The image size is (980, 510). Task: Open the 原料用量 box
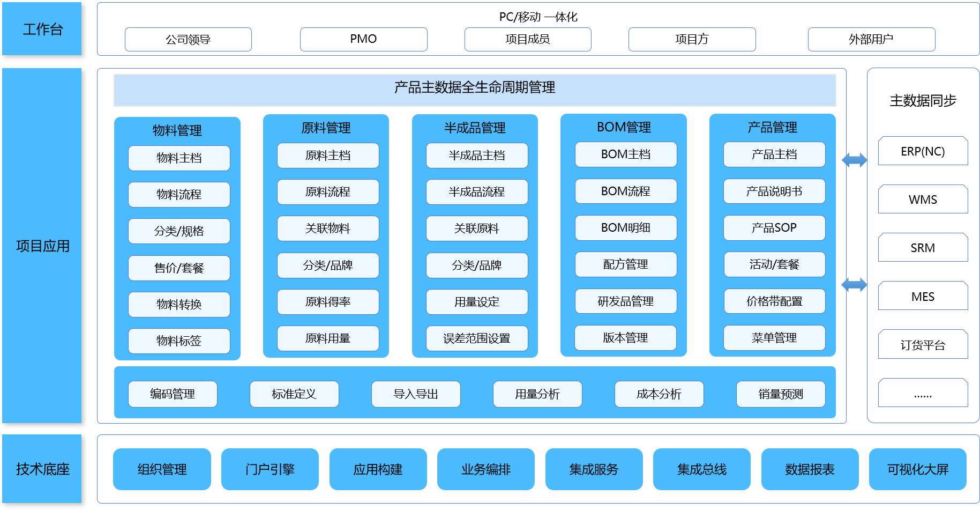point(328,338)
